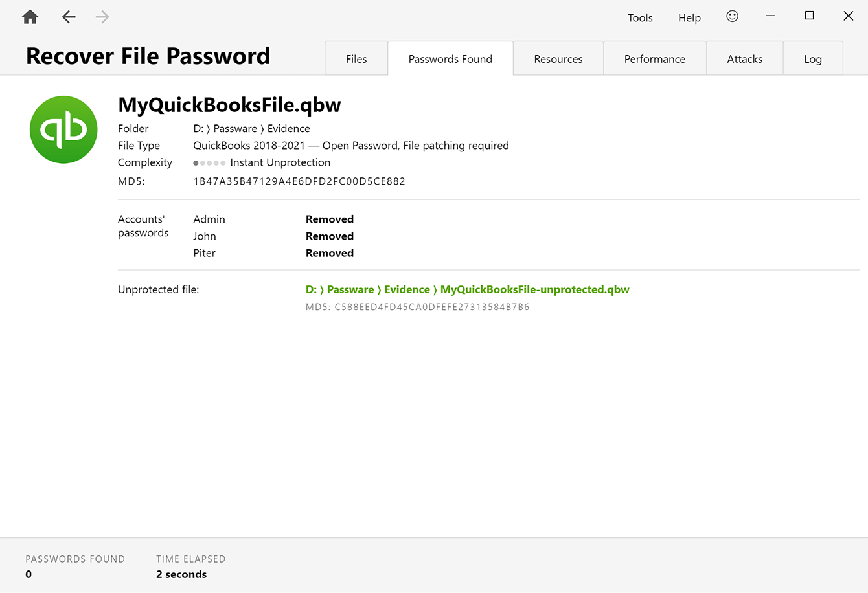Click the Instant Unprotection complexity text
This screenshot has width=868, height=593.
[280, 162]
